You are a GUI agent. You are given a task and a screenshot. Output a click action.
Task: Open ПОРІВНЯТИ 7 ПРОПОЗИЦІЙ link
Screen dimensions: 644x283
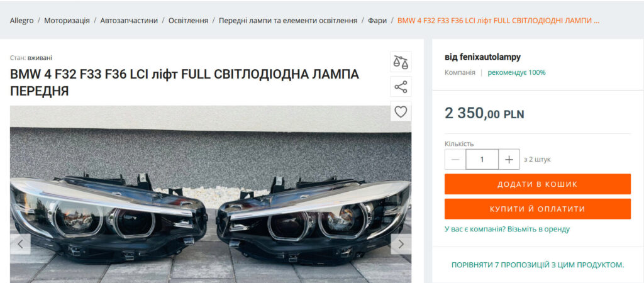(x=538, y=265)
